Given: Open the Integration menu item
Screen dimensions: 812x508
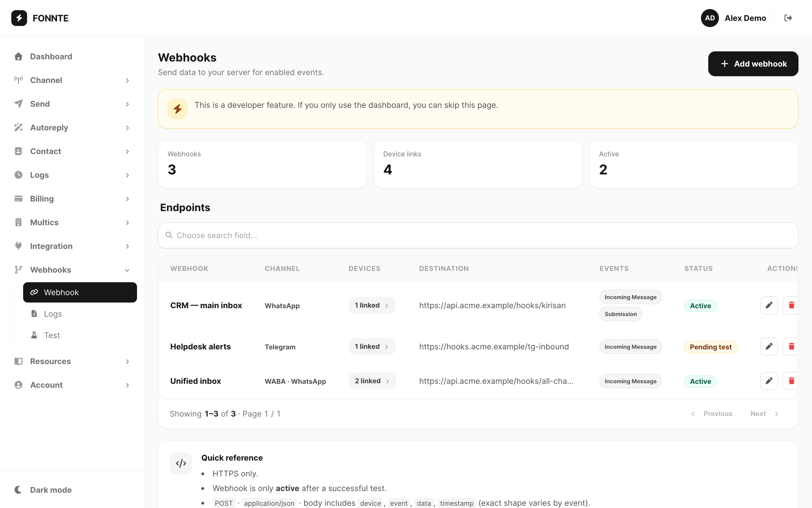Looking at the screenshot, I should [x=72, y=246].
